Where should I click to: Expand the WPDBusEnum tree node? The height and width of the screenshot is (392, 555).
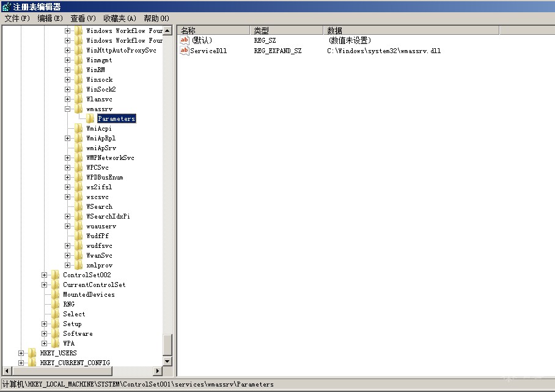(x=67, y=177)
